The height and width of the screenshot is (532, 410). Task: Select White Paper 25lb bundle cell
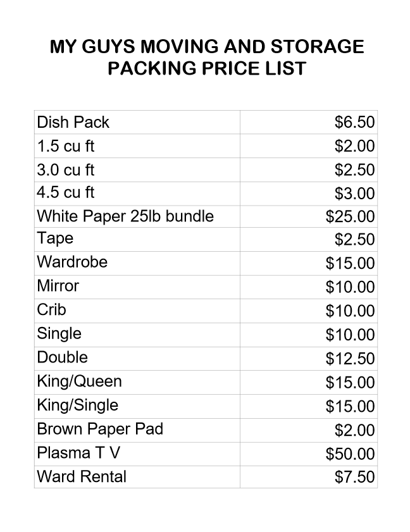(x=137, y=216)
